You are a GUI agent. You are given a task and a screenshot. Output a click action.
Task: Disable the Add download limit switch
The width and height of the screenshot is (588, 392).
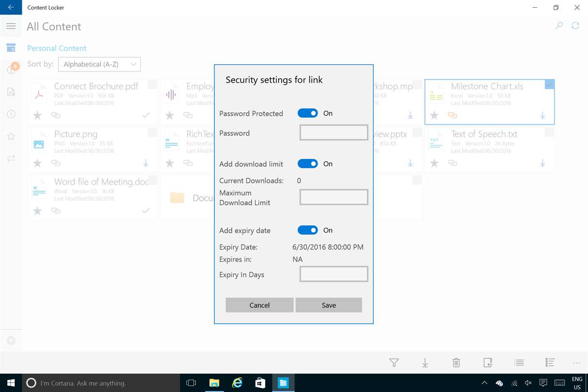pyautogui.click(x=308, y=164)
